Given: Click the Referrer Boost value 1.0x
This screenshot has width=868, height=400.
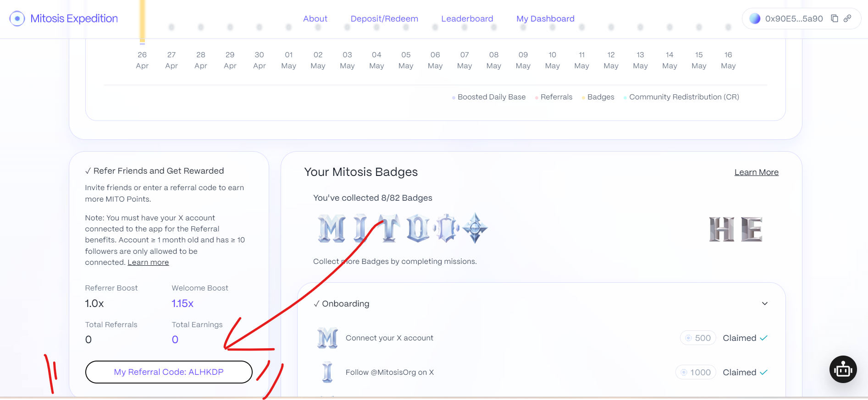Looking at the screenshot, I should (x=94, y=304).
